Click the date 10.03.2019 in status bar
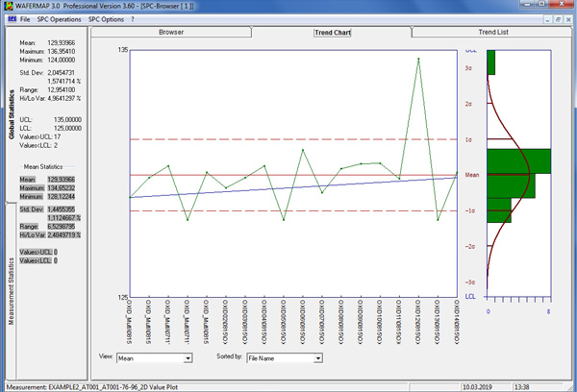The image size is (577, 392). (477, 387)
